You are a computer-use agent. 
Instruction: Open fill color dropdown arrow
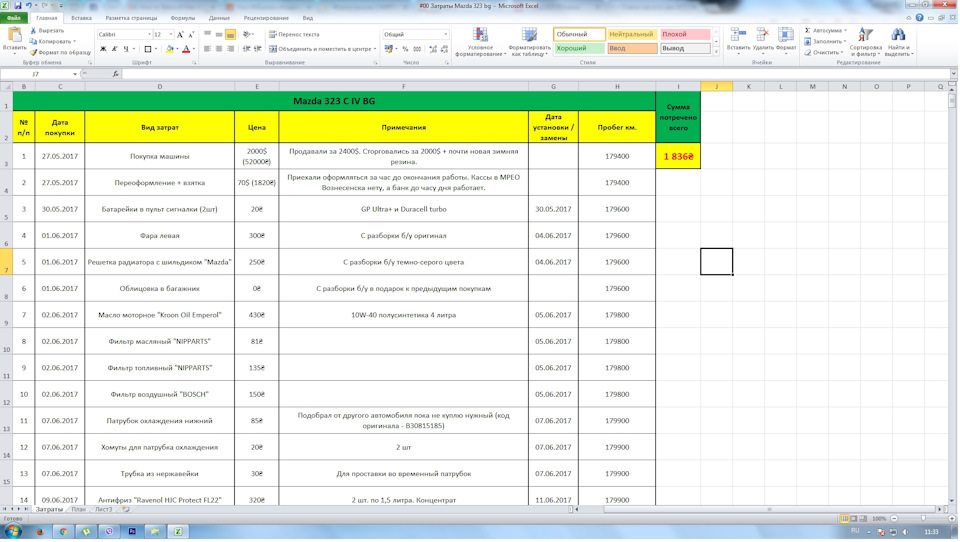pyautogui.click(x=177, y=49)
